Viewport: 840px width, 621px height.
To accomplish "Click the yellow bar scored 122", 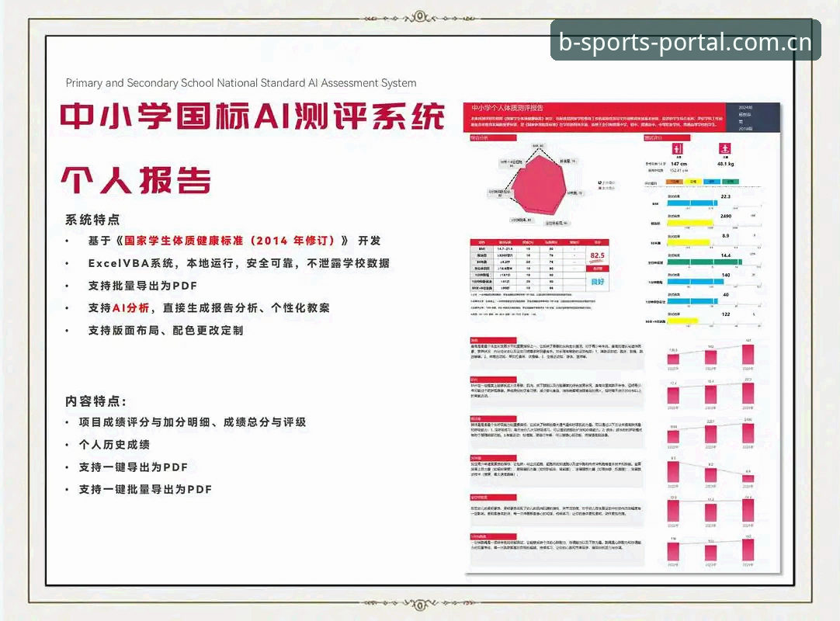I will click(x=682, y=321).
